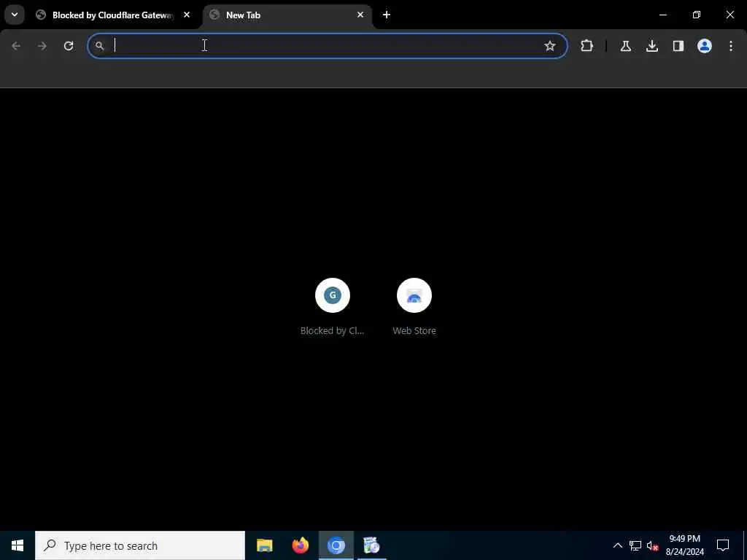Image resolution: width=747 pixels, height=560 pixels.
Task: Click the search magnifier in the address bar
Action: [99, 46]
